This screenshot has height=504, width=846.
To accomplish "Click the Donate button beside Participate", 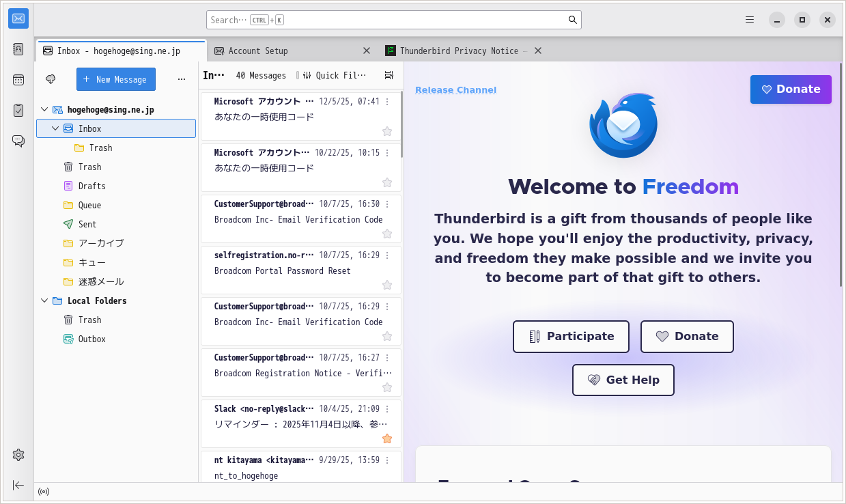I will (x=687, y=337).
